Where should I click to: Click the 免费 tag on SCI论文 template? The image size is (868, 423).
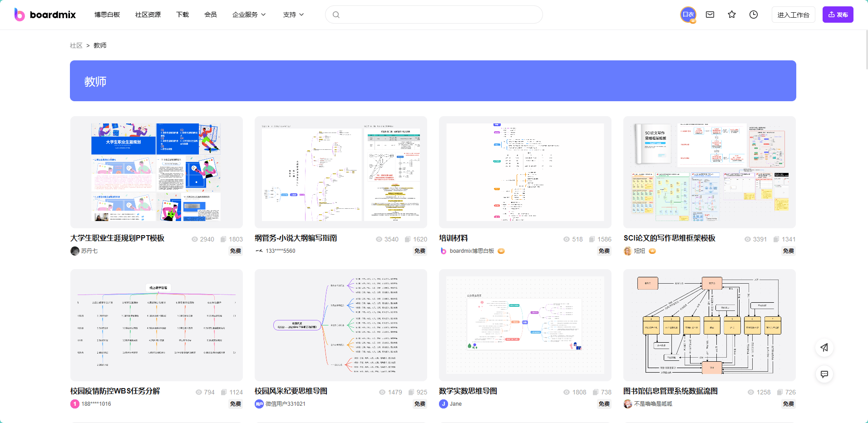pyautogui.click(x=789, y=251)
